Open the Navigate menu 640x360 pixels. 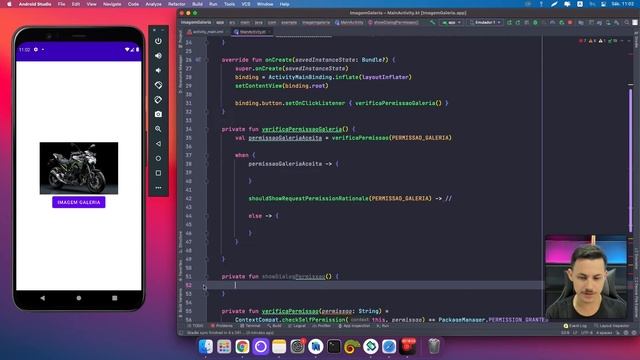[112, 4]
